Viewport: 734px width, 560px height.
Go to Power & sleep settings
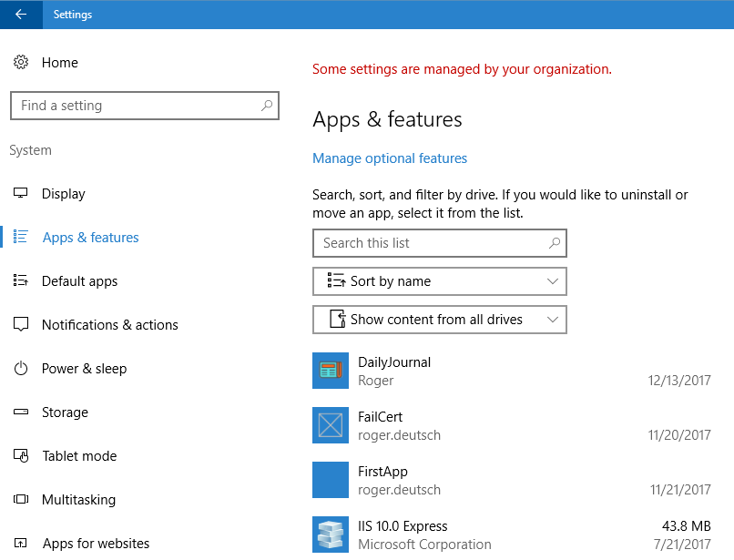tap(85, 369)
